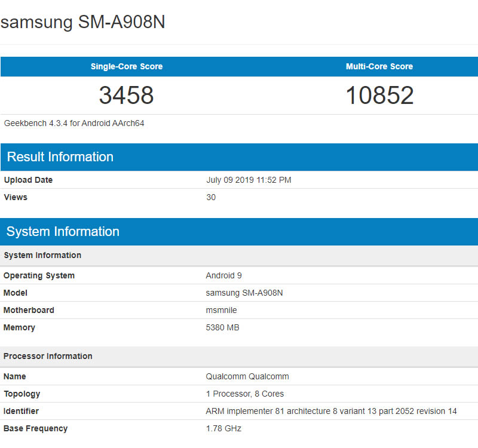Click the Topology value 1 Processor, 8 Cores
The image size is (478, 448).
coord(245,394)
